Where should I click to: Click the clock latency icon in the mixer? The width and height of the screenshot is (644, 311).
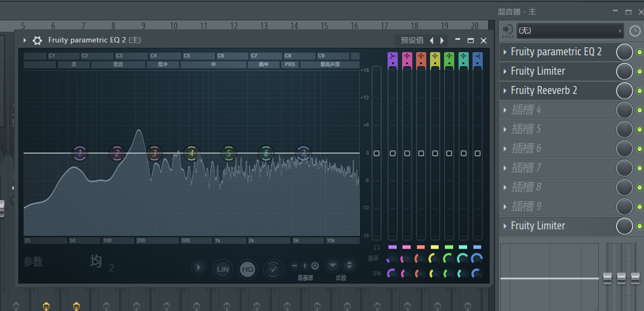coord(635,31)
